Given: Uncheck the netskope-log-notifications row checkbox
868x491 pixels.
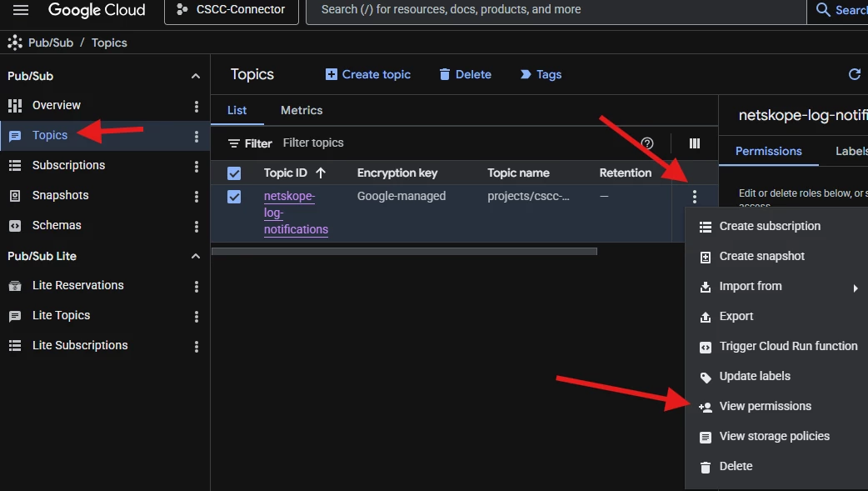Looking at the screenshot, I should [234, 197].
